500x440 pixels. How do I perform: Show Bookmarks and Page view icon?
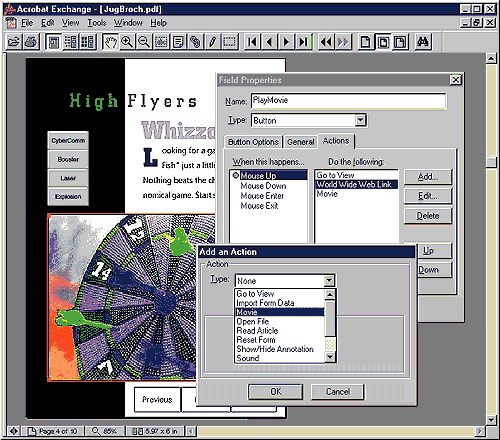71,42
